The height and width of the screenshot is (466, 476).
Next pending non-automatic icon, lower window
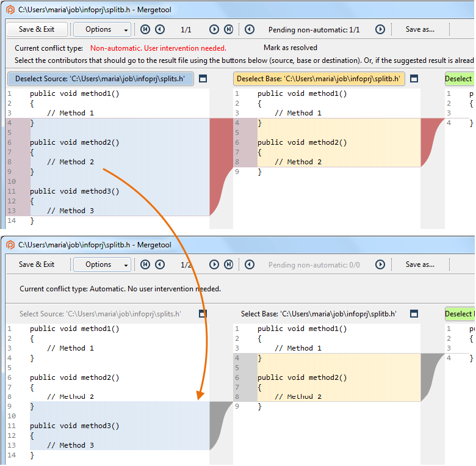click(x=380, y=264)
